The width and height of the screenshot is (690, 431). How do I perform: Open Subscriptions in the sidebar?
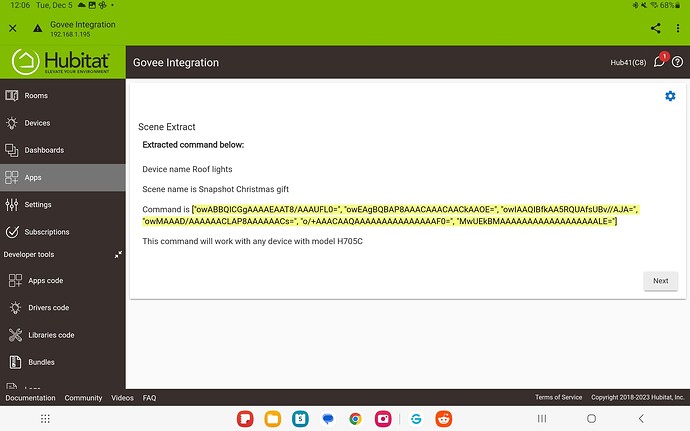click(62, 232)
